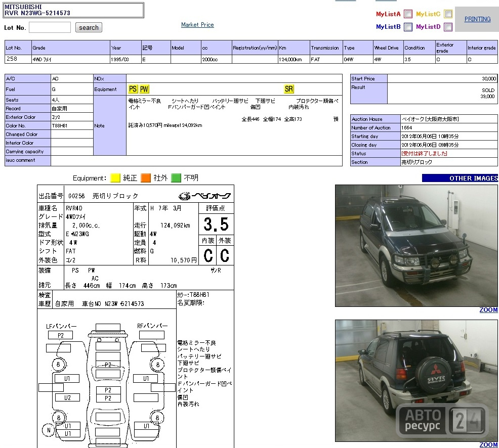Click the MITSUBISHI RVR title box
The image size is (499, 448).
click(x=73, y=10)
